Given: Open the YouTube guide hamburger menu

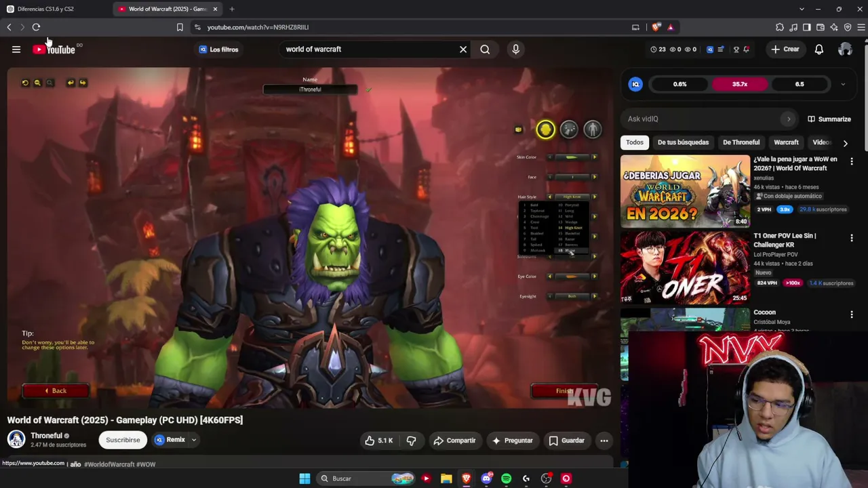Looking at the screenshot, I should (16, 49).
